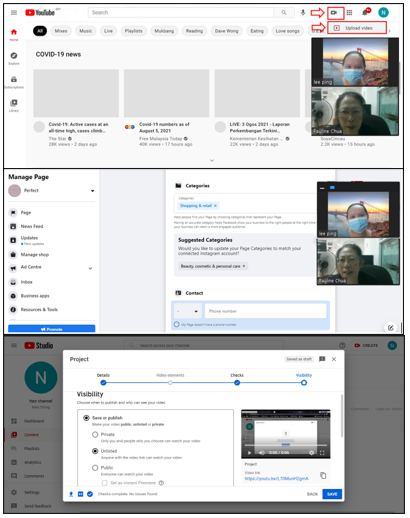
Task: Open the LIVE 3 Ogos 2021 Laporan video
Action: pyautogui.click(x=257, y=93)
